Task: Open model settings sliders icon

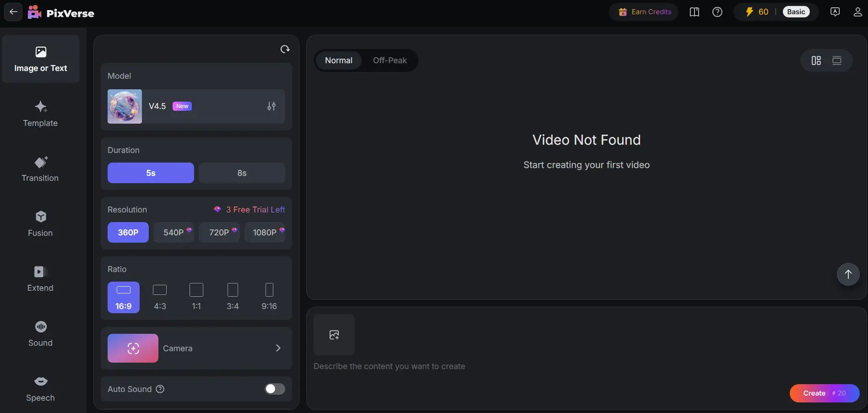Action: (271, 106)
